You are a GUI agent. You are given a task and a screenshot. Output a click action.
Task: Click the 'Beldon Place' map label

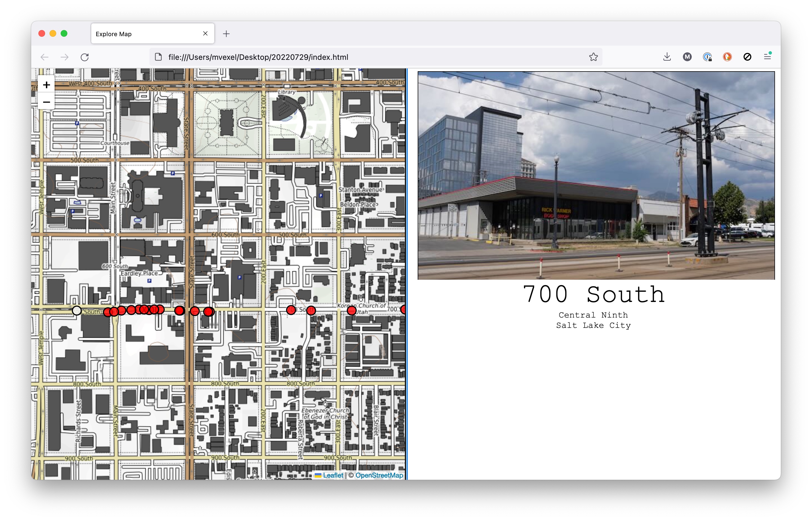358,204
